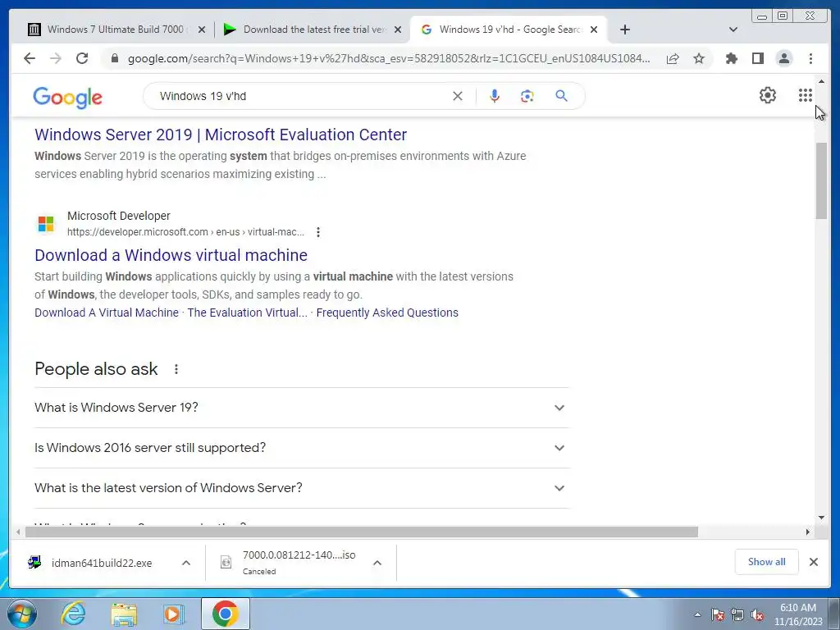Open options for the canceled .iso download
The height and width of the screenshot is (630, 840).
click(377, 563)
